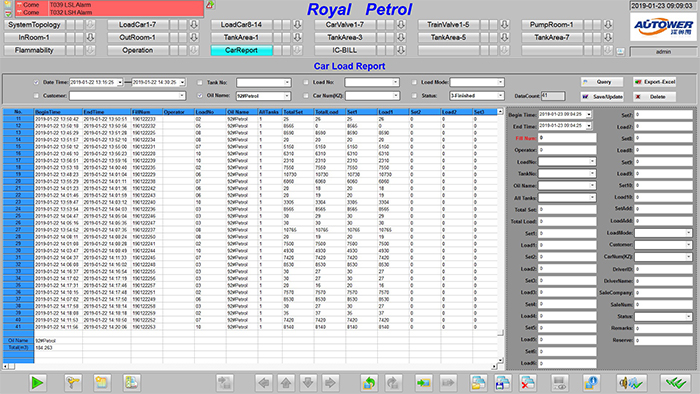Switch to the TankArea-1 page
Viewport: 700px width, 394px height.
241,37
